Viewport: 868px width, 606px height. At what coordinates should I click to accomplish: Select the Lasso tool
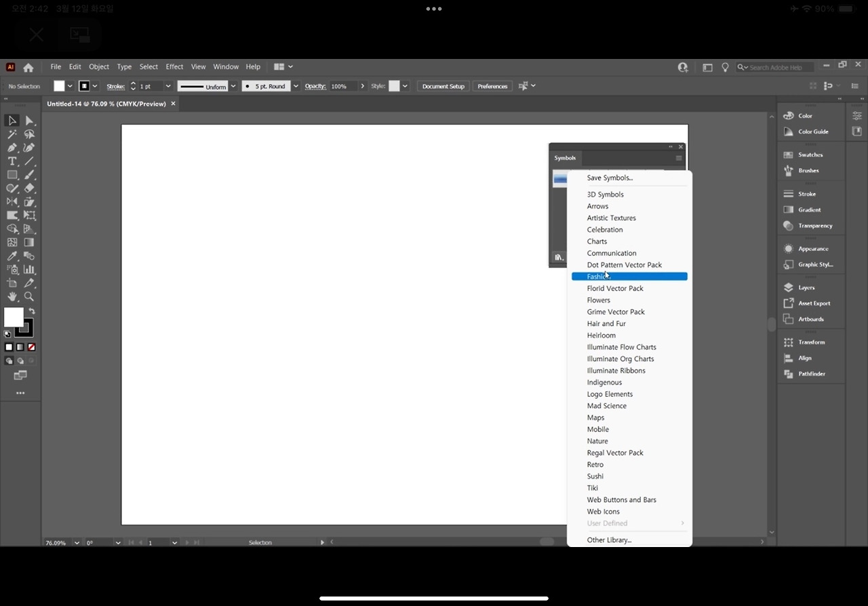tap(29, 134)
